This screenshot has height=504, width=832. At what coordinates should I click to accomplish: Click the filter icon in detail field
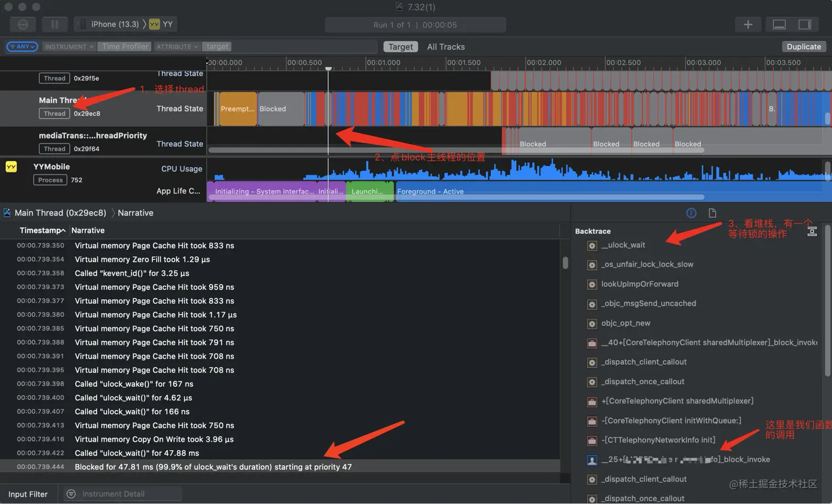coord(71,494)
